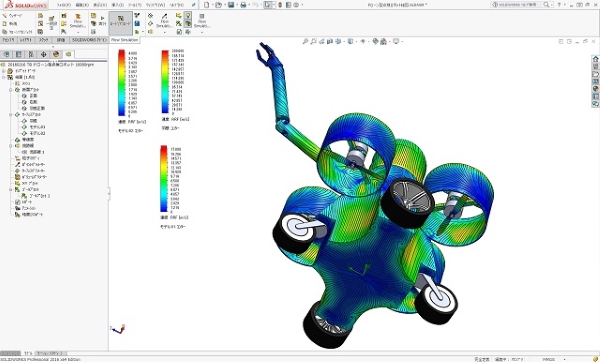Click the Print icon in top toolbar
600x362 pixels.
(x=243, y=5)
